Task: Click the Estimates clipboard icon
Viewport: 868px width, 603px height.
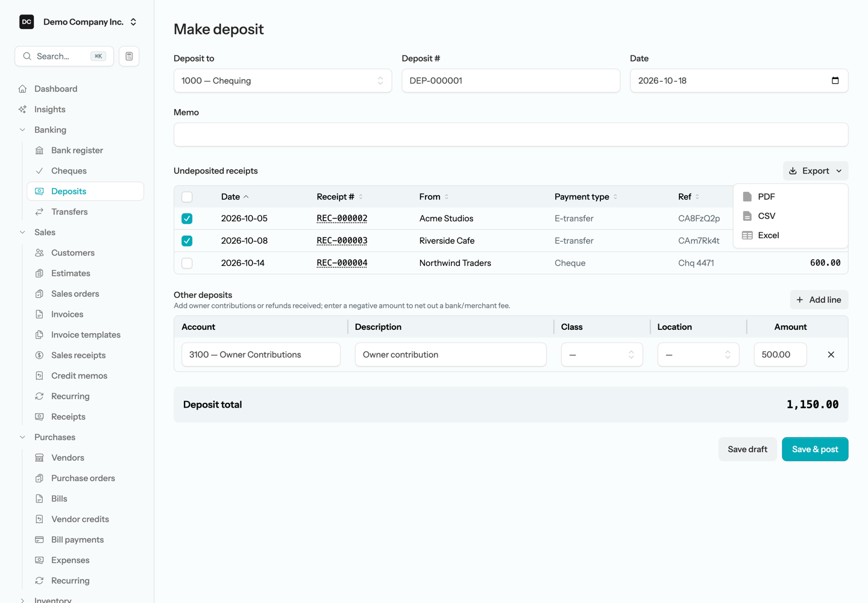Action: [x=39, y=273]
